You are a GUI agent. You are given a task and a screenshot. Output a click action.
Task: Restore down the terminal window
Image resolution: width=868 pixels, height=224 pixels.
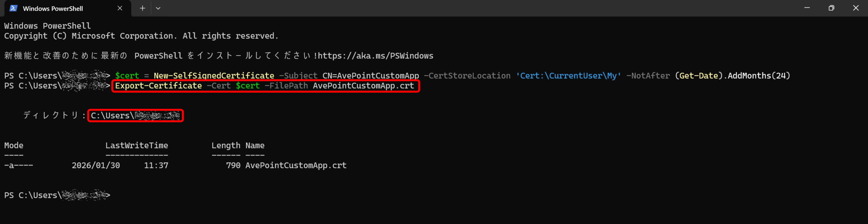[831, 8]
